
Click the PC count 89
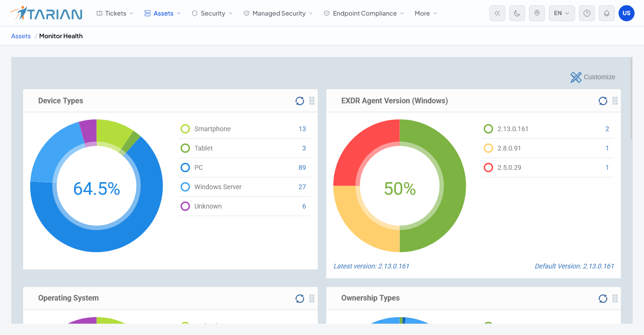pyautogui.click(x=302, y=167)
